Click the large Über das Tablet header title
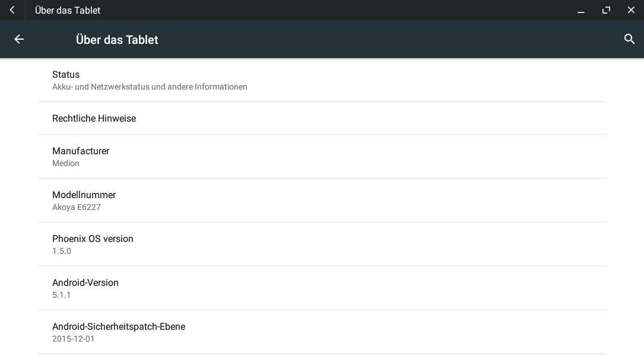644x360 pixels. (117, 40)
